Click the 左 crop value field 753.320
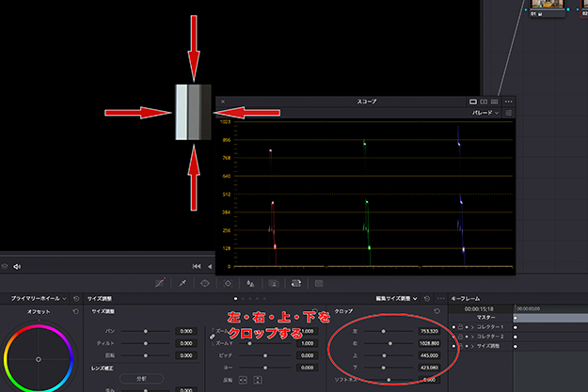The image size is (588, 392). (429, 331)
